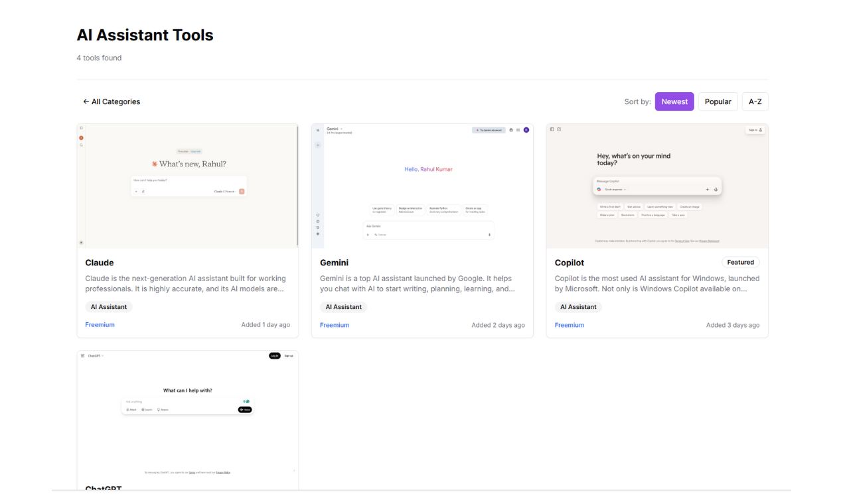Click Freemium label on Copilot card

click(x=570, y=325)
